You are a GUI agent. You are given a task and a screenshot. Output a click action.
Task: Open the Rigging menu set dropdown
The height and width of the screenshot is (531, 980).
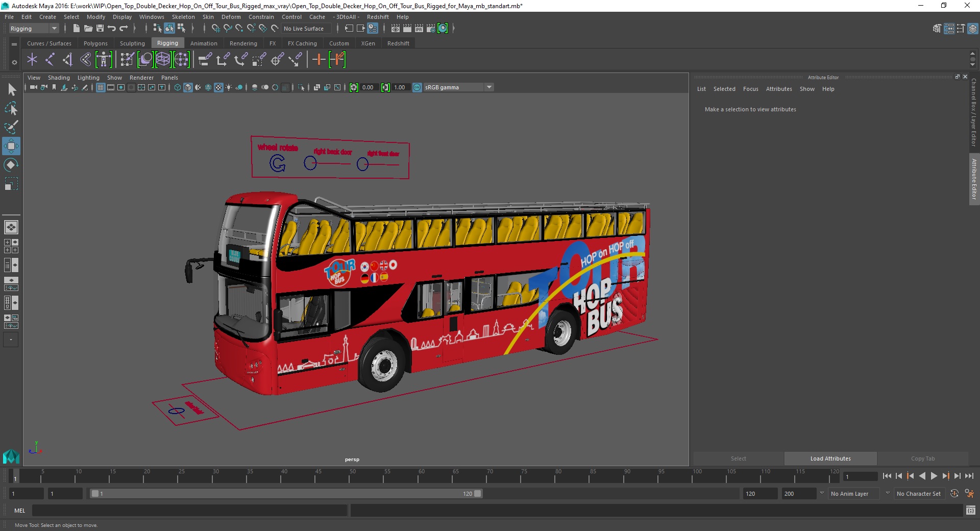pyautogui.click(x=34, y=29)
